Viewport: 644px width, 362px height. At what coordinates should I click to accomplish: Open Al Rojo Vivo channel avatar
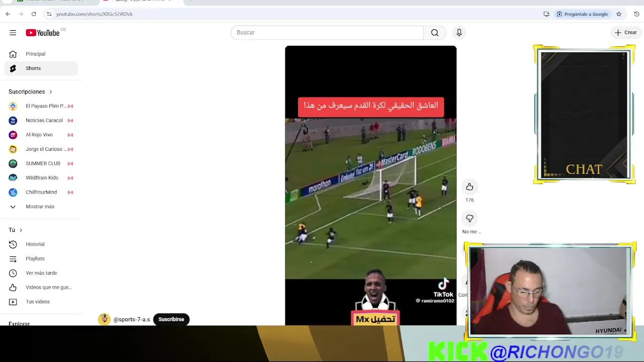[13, 135]
